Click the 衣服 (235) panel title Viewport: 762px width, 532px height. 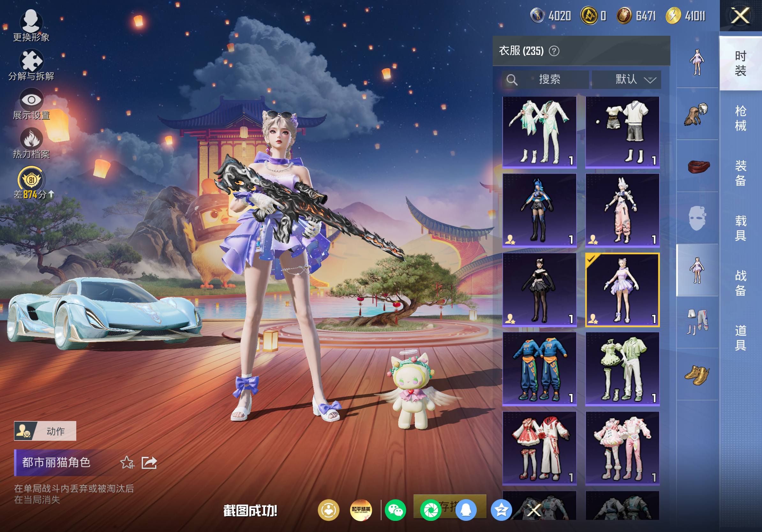tap(521, 51)
